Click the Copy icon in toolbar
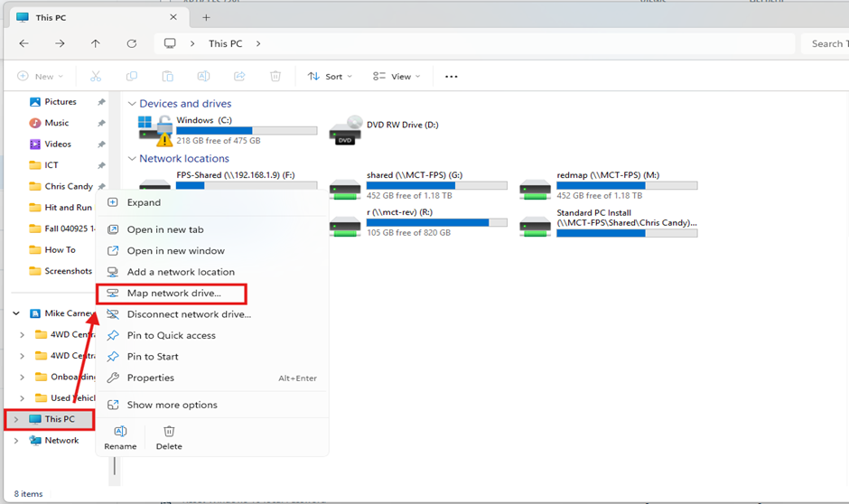 point(132,77)
